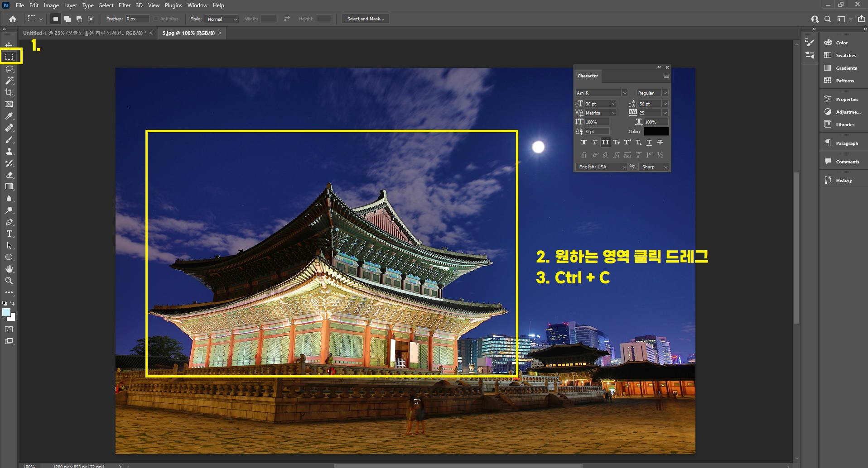Select the Lasso tool
Image resolution: width=868 pixels, height=468 pixels.
tap(9, 69)
